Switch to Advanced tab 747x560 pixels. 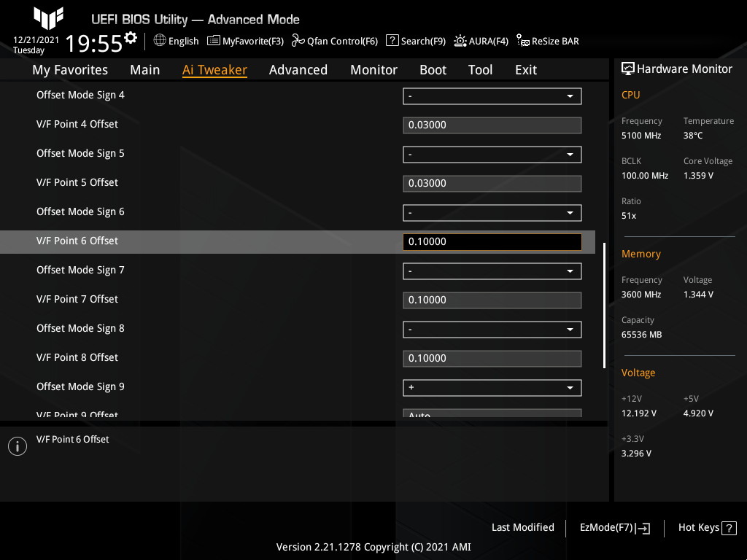point(298,70)
